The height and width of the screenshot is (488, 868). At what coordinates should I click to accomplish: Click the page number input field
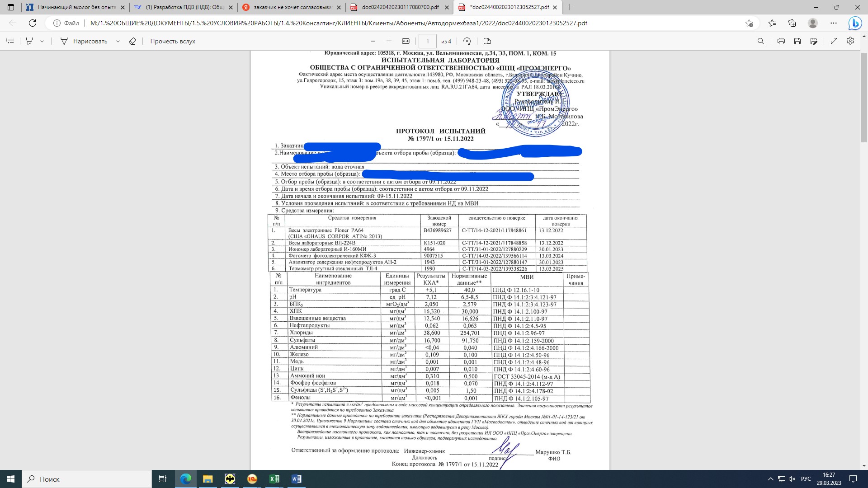(427, 41)
